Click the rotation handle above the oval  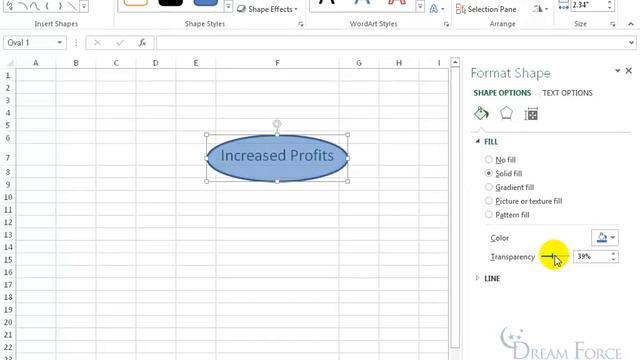point(277,123)
